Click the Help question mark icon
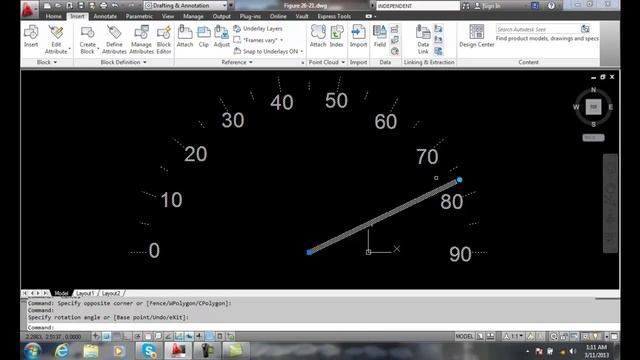 [x=551, y=6]
